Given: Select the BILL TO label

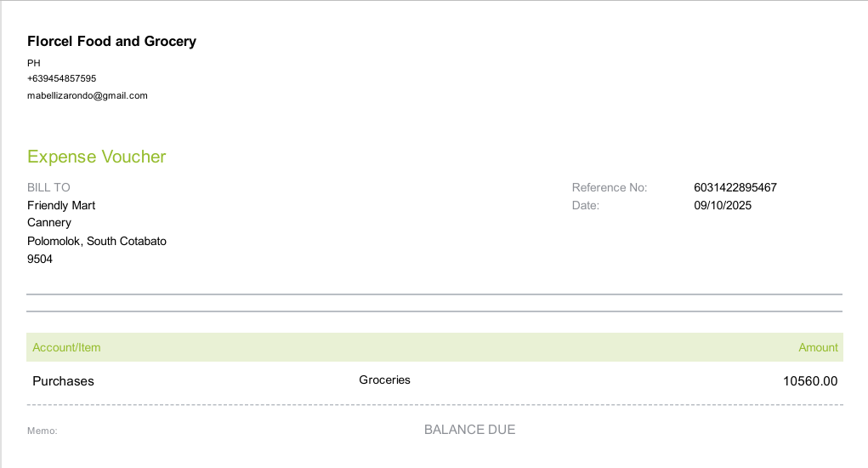Looking at the screenshot, I should coord(48,187).
